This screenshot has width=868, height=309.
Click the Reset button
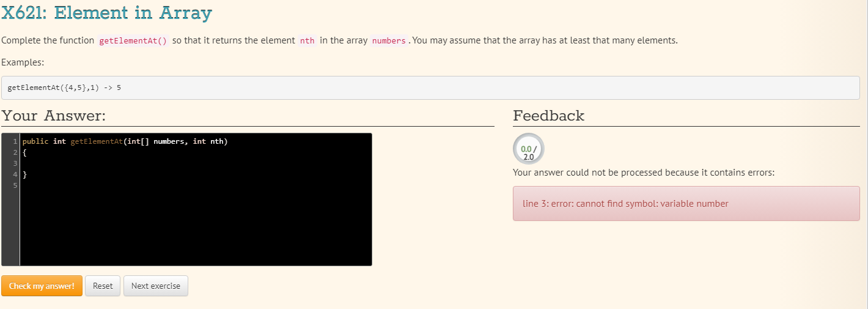(x=103, y=286)
